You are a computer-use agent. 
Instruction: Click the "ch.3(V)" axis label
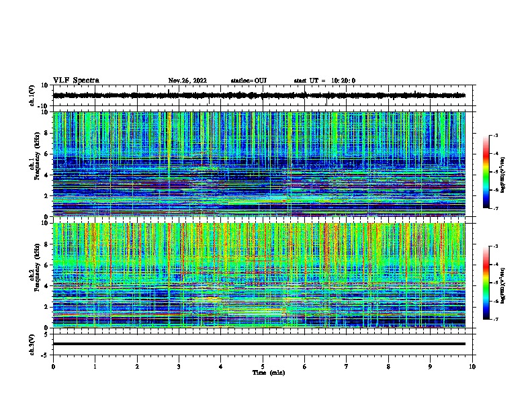tap(32, 345)
